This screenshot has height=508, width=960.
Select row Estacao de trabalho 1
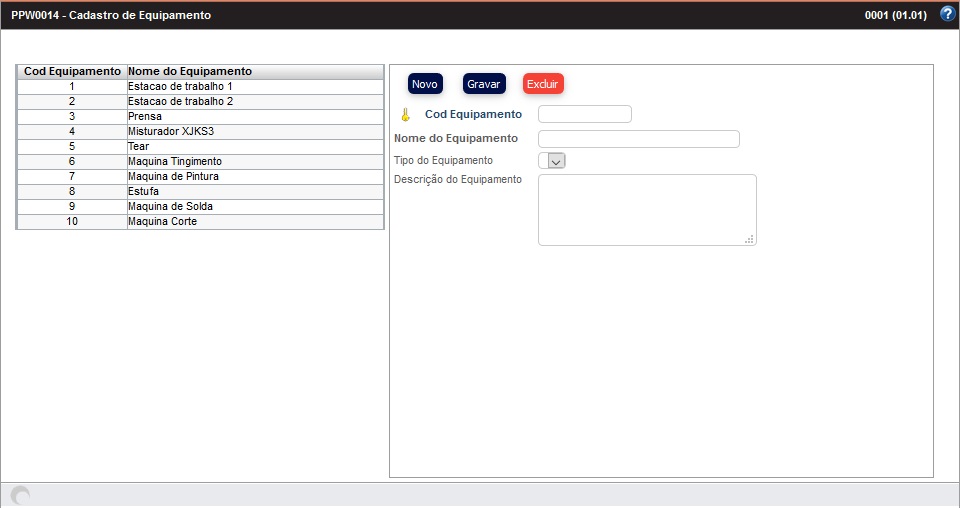pos(180,87)
